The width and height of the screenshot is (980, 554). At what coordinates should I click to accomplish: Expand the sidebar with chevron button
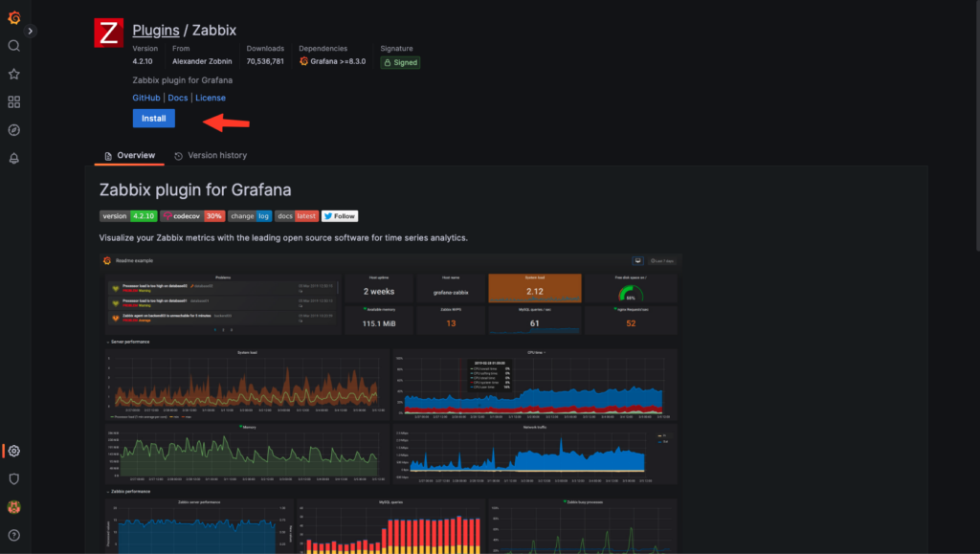(30, 31)
